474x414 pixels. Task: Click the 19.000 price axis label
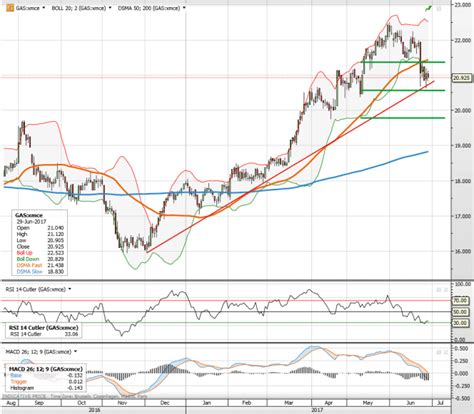[462, 145]
